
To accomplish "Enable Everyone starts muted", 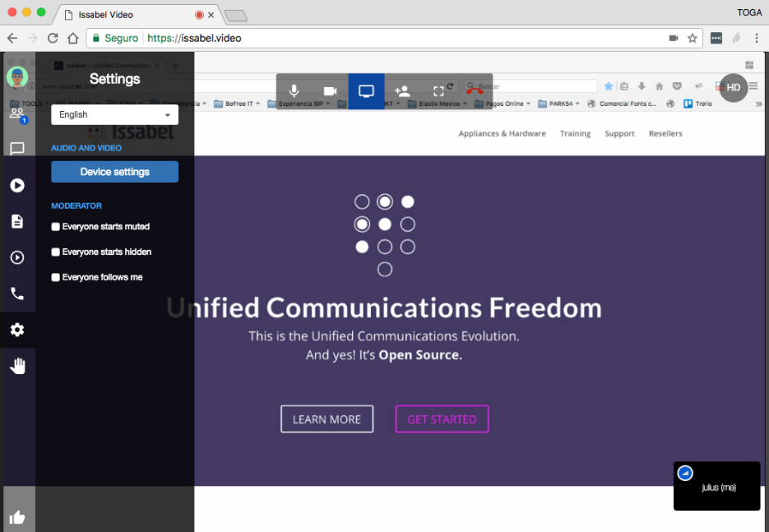I will tap(55, 226).
